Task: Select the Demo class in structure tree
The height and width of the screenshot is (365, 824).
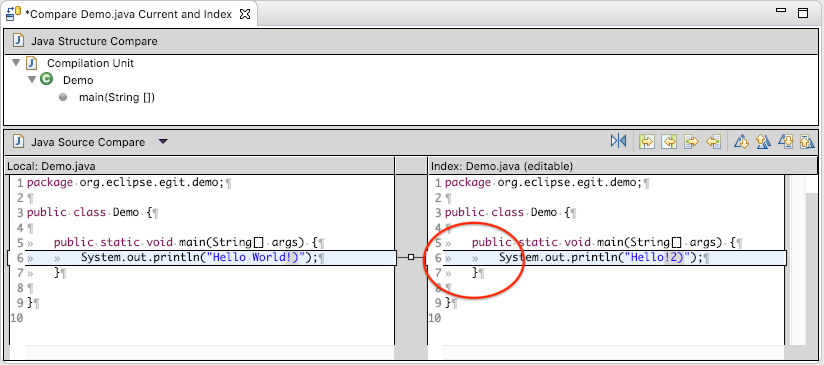Action: coord(78,80)
